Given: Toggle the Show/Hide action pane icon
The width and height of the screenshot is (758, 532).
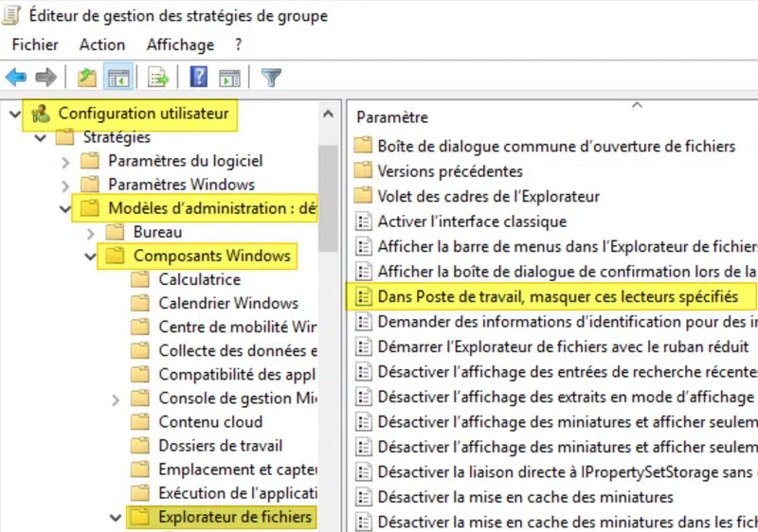Looking at the screenshot, I should (229, 78).
